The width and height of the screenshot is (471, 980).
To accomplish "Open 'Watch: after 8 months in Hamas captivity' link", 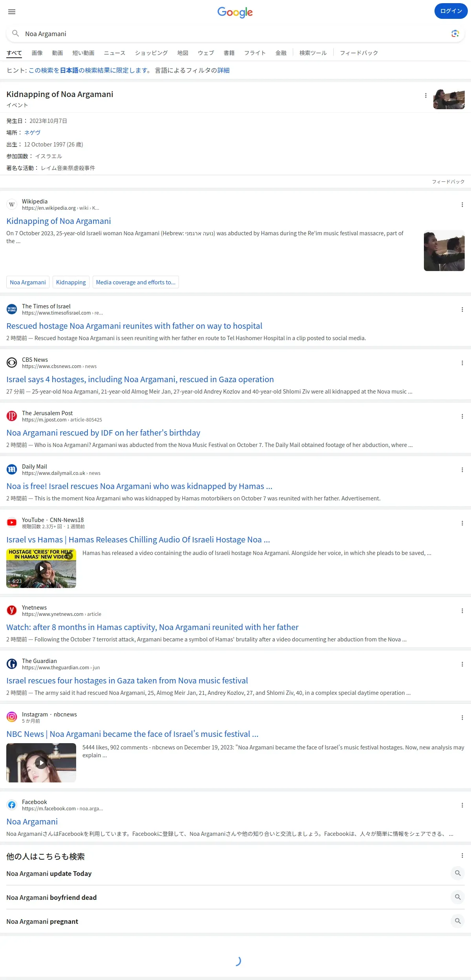I will 152,627.
